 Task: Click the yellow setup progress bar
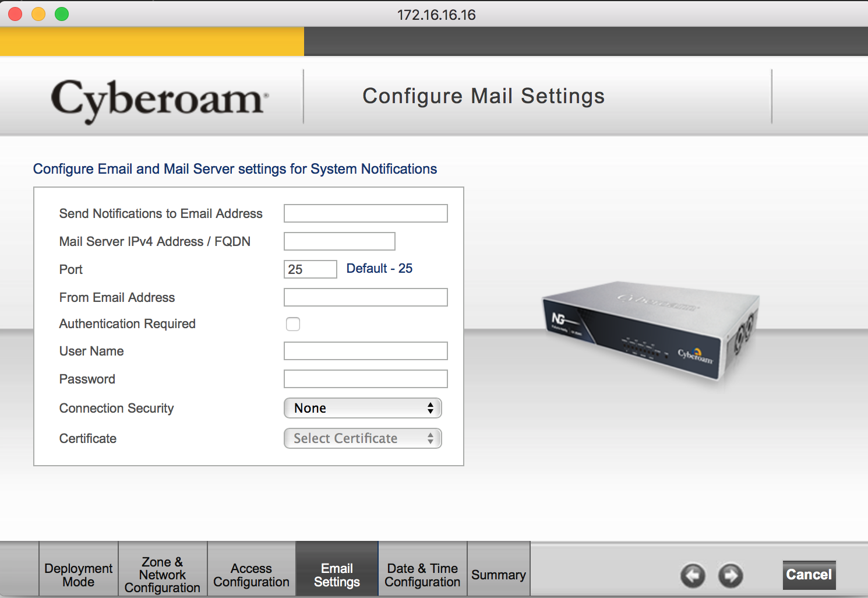click(152, 41)
